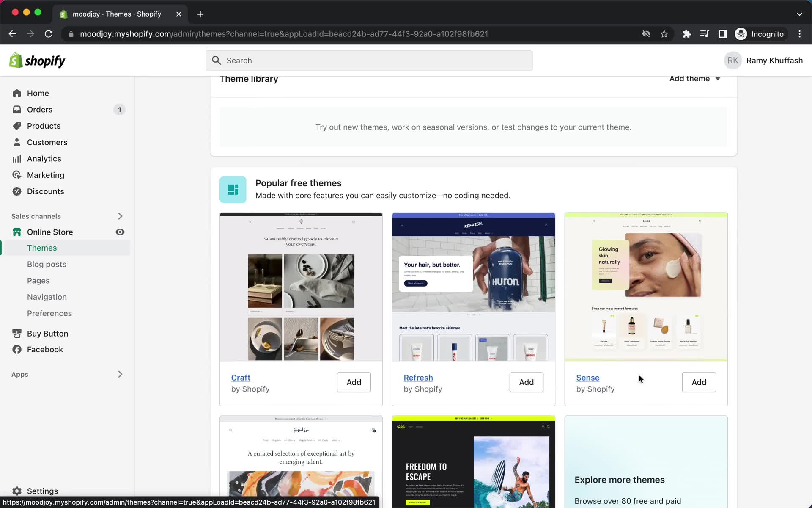Click the Explore more themes card

tap(646, 462)
